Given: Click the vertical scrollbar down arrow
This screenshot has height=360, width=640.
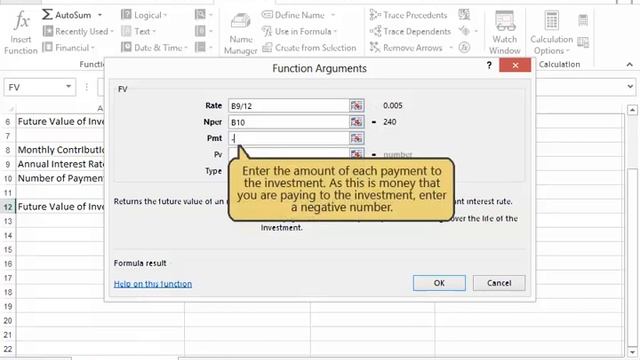Looking at the screenshot, I should 632,351.
